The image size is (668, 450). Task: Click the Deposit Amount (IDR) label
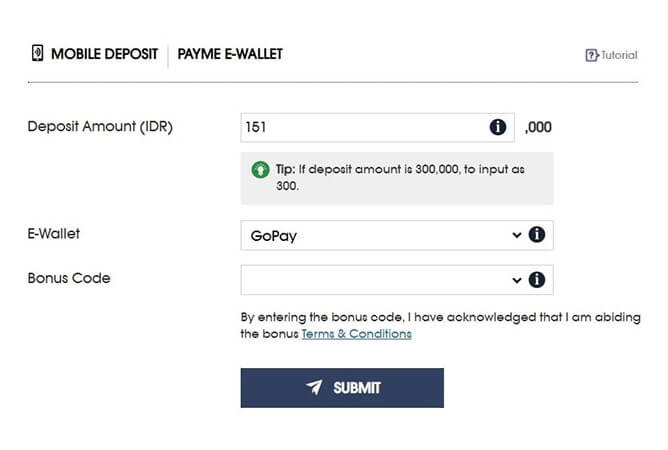[x=100, y=127]
